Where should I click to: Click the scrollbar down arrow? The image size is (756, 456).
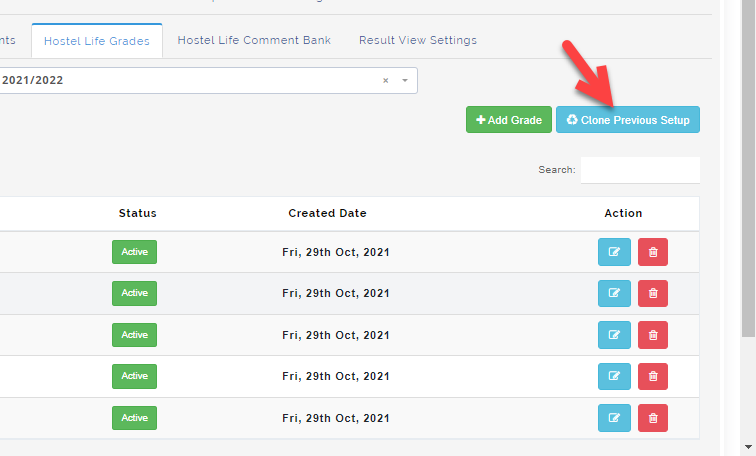coord(748,447)
